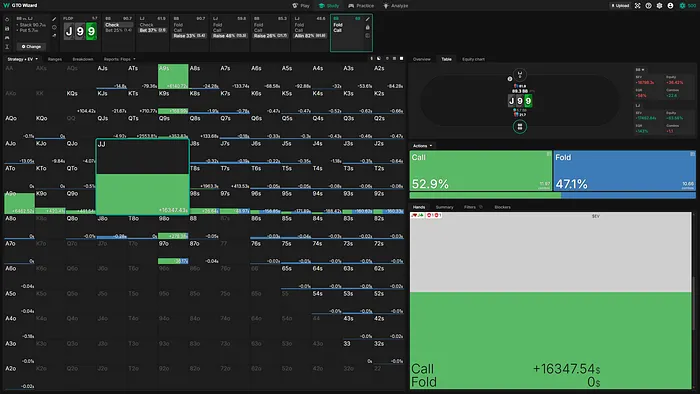
Task: Expand the Reports: Flops dropdown
Action: pyautogui.click(x=119, y=59)
